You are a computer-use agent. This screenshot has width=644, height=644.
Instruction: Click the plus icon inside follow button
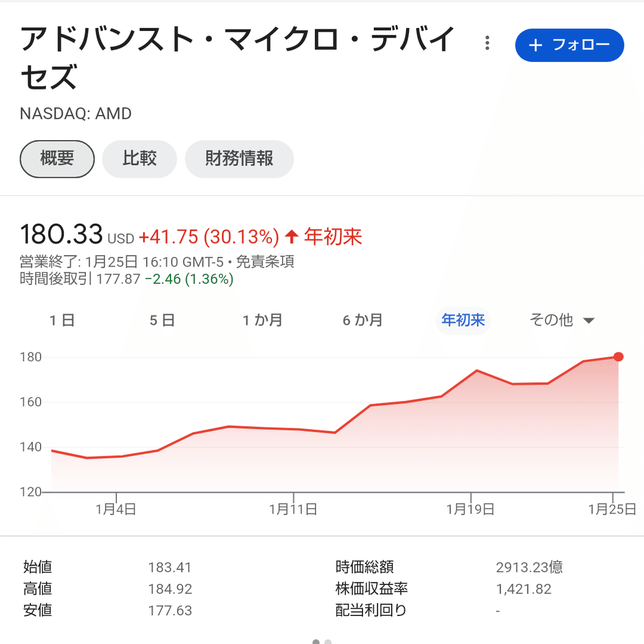coord(535,45)
